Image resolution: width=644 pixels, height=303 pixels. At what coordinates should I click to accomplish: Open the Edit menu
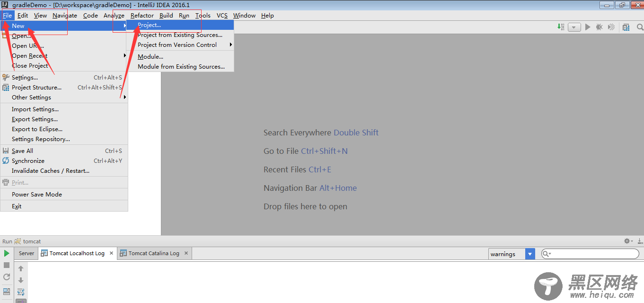(x=23, y=15)
